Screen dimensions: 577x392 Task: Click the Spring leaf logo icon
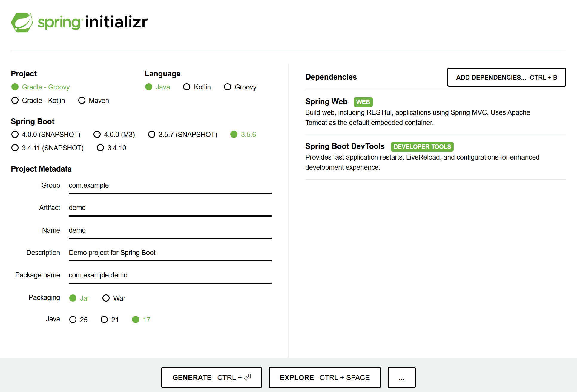[x=22, y=22]
